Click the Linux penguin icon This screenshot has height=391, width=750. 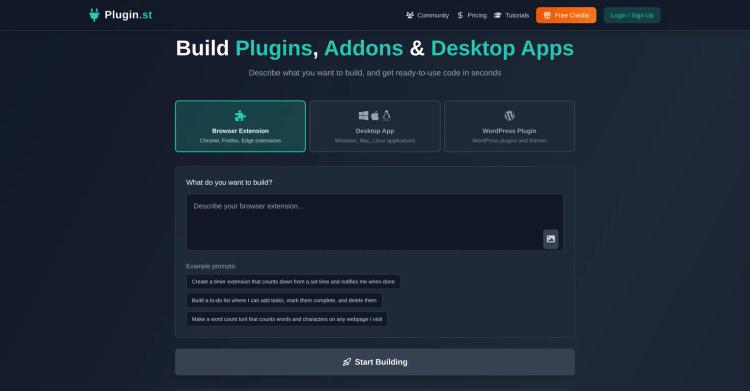click(386, 115)
